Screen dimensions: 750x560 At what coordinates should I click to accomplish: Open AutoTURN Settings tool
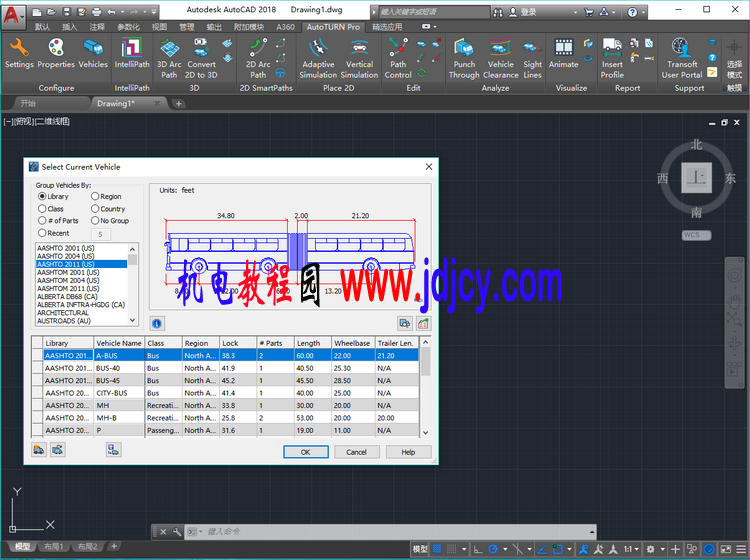[19, 54]
